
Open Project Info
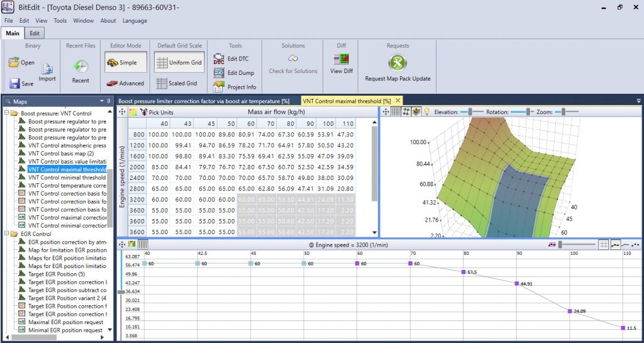coord(235,87)
